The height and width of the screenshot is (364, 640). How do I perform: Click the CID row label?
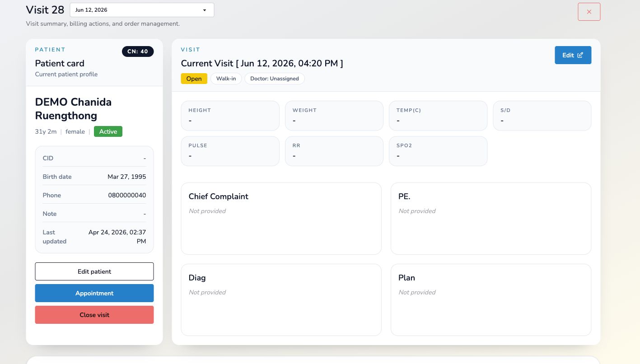pos(48,158)
